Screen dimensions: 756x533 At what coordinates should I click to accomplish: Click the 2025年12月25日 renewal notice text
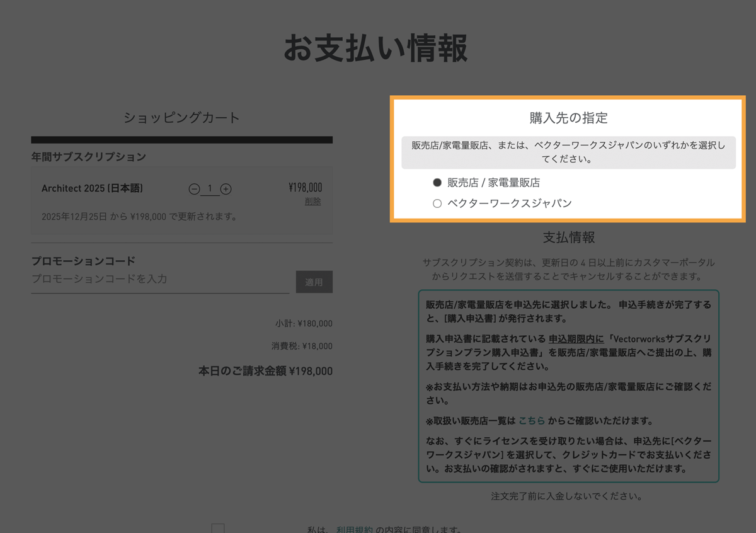(139, 217)
